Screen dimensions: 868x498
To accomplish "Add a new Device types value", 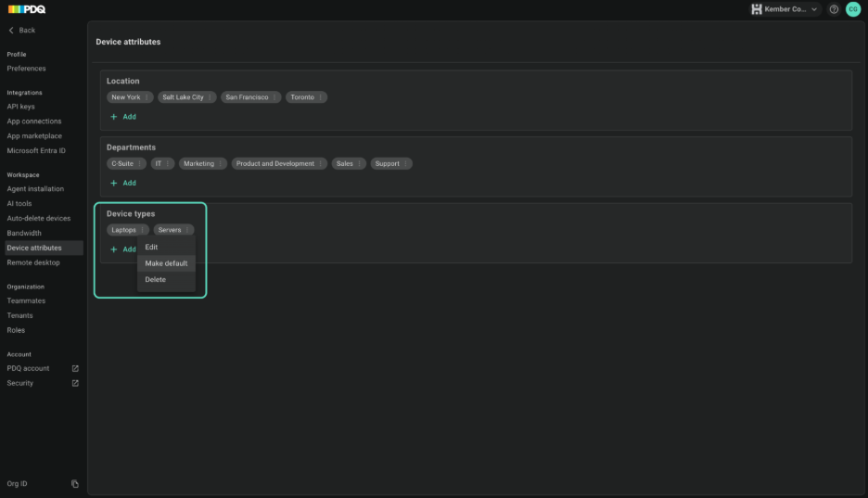I will (x=123, y=249).
